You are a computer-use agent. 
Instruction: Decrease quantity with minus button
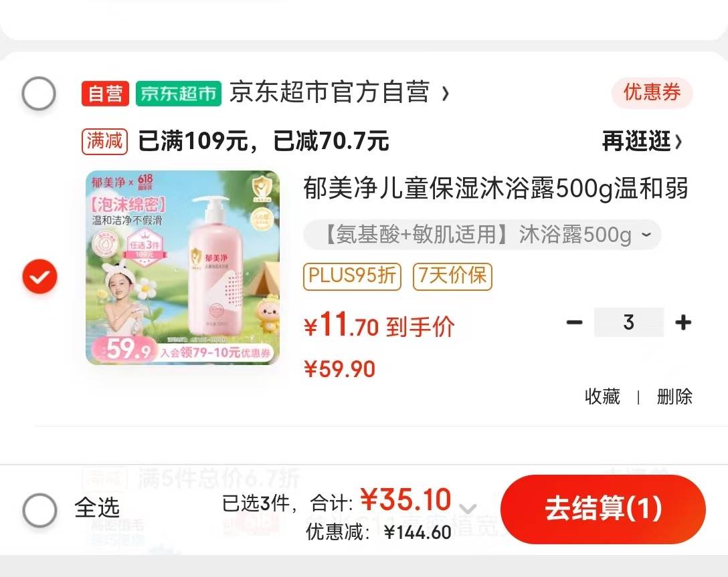574,322
